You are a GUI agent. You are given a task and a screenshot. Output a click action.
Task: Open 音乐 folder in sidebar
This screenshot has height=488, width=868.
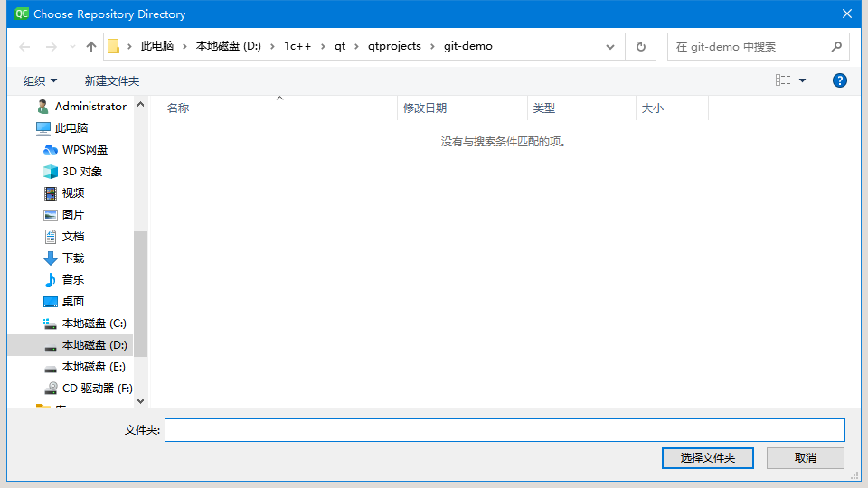click(72, 279)
